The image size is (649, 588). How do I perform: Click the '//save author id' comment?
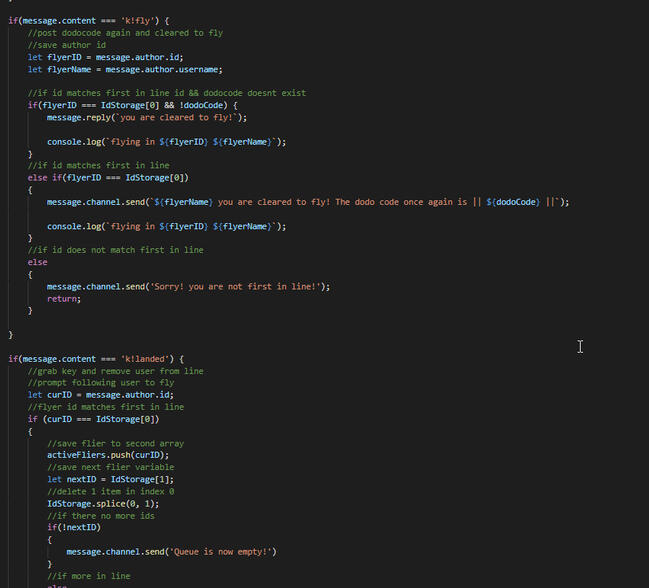tap(65, 45)
